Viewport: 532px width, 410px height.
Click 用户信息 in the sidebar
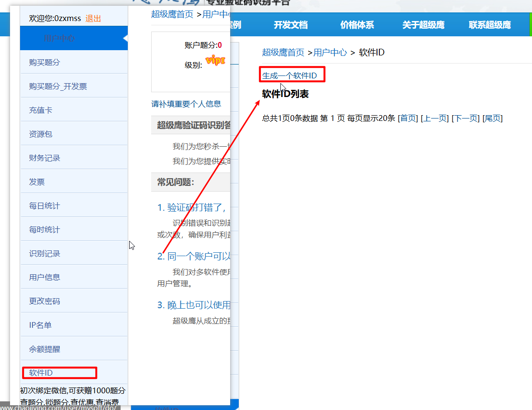(44, 278)
